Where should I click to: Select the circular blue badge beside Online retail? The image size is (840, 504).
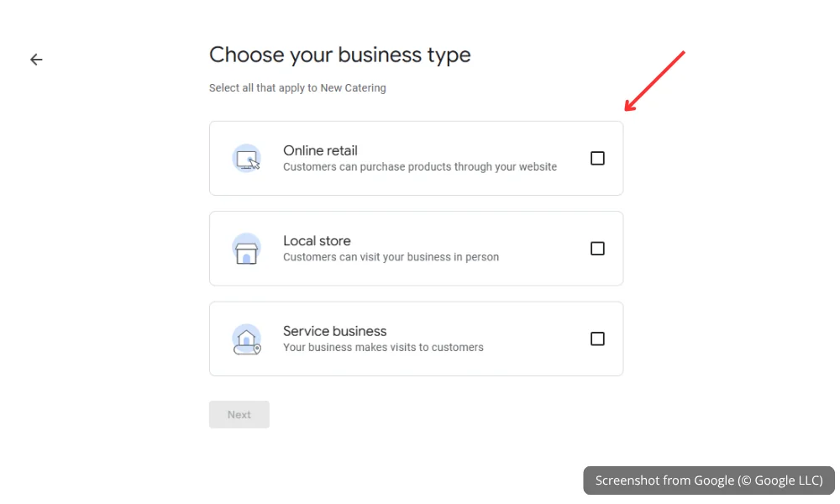(x=246, y=158)
